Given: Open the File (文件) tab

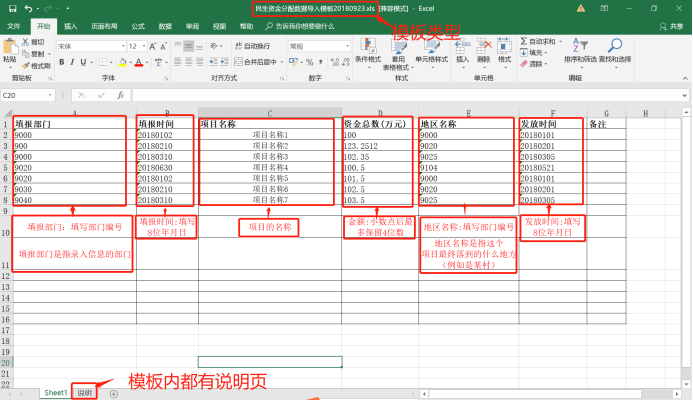Looking at the screenshot, I should point(14,27).
